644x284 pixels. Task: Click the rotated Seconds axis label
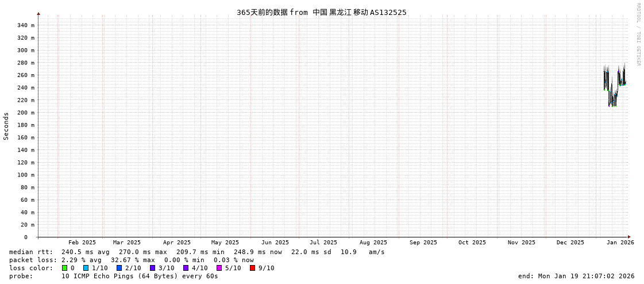click(6, 126)
